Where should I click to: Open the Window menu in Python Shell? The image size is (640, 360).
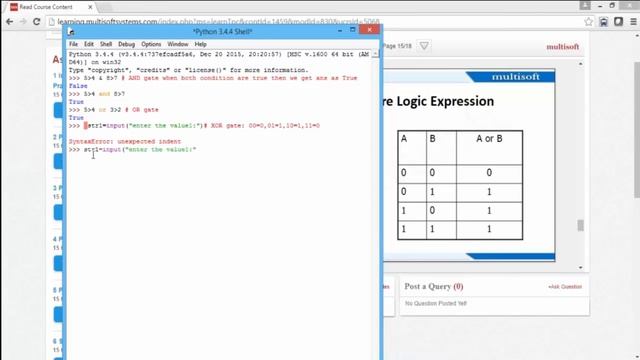(178, 44)
